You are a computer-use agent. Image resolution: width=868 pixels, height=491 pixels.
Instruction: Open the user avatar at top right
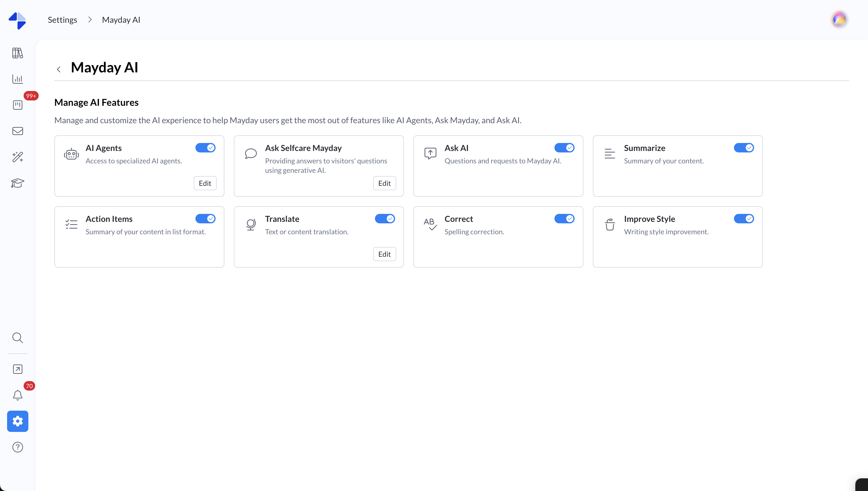pos(839,19)
